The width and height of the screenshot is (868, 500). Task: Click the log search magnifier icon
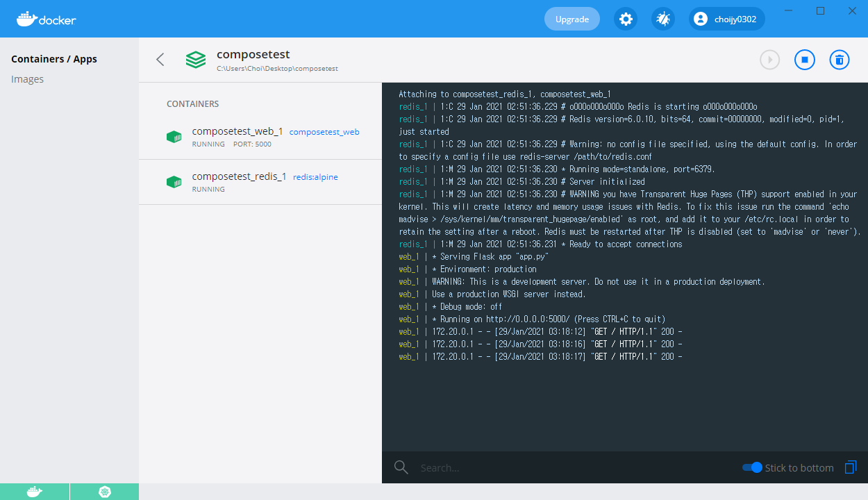point(401,467)
